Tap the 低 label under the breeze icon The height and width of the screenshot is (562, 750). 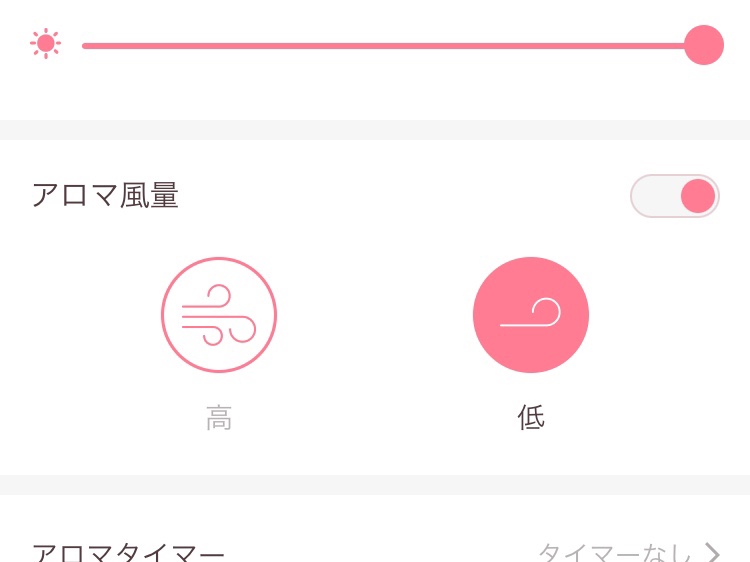pos(531,417)
